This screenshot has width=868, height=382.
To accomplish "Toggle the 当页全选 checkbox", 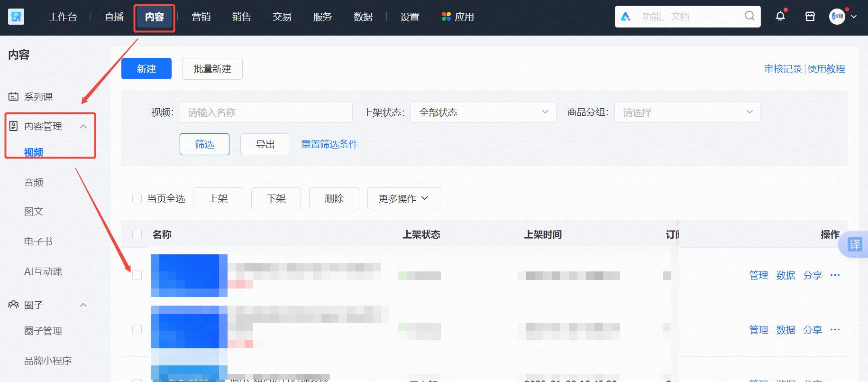I will [137, 198].
